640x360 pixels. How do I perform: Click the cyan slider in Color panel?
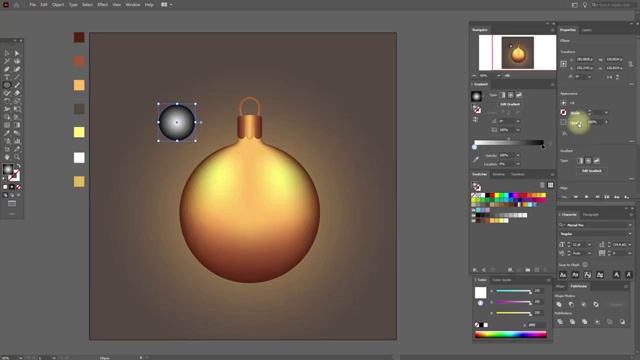pyautogui.click(x=513, y=291)
